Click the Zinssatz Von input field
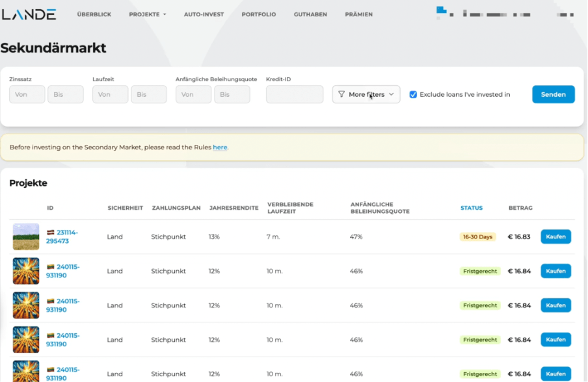588x382 pixels. 27,94
